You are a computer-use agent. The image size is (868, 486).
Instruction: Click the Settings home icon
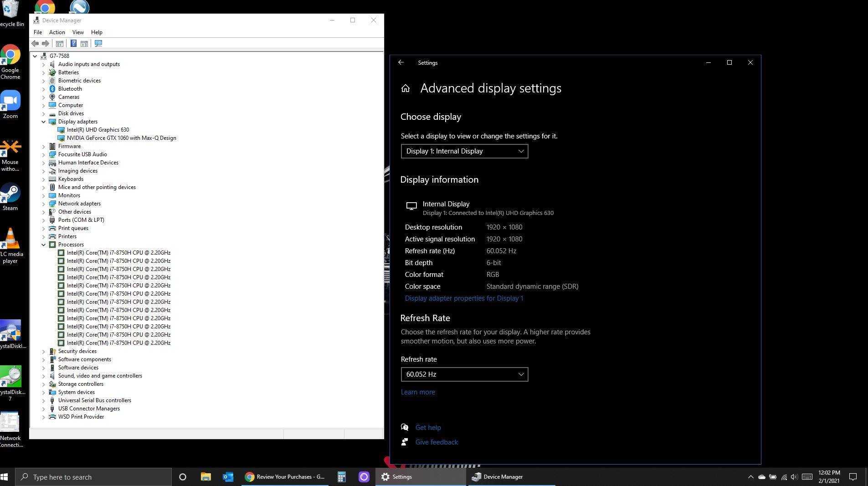point(406,89)
